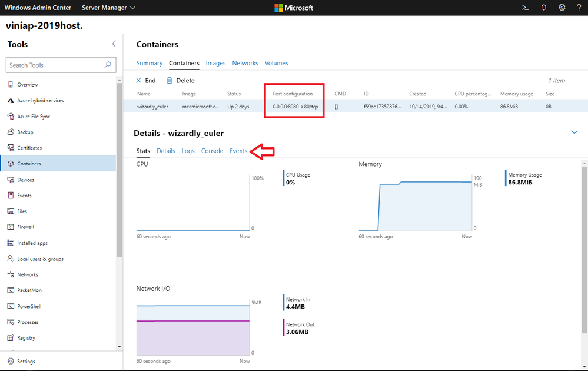Open the Volumes tab
The image size is (588, 371).
pyautogui.click(x=277, y=63)
